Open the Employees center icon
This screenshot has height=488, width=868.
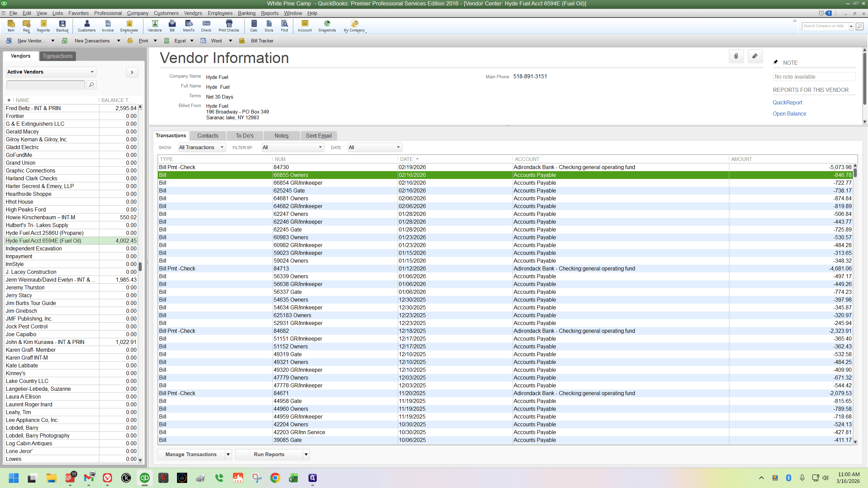(129, 26)
